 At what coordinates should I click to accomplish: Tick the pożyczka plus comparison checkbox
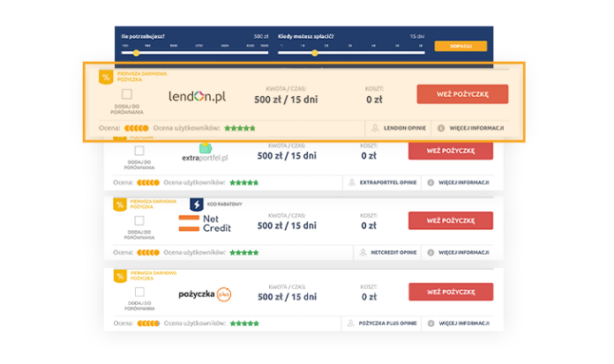[139, 292]
